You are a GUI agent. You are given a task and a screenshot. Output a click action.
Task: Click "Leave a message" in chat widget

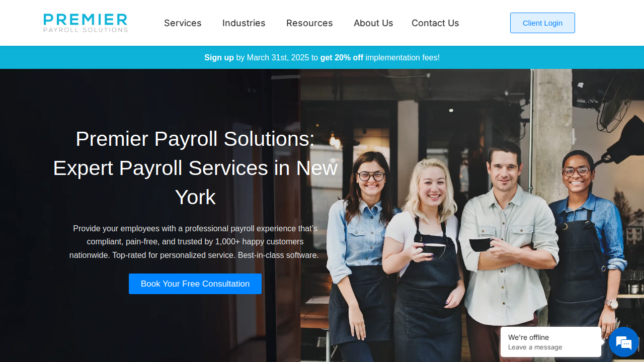(x=535, y=347)
